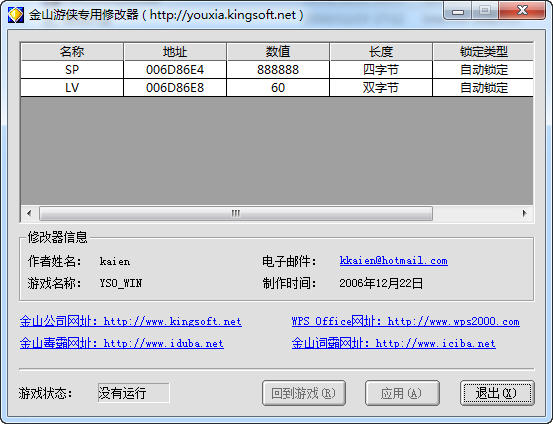Screen dimensions: 553x424
Task: Close the 金山游侠专用修改器 window
Action: pyautogui.click(x=522, y=11)
